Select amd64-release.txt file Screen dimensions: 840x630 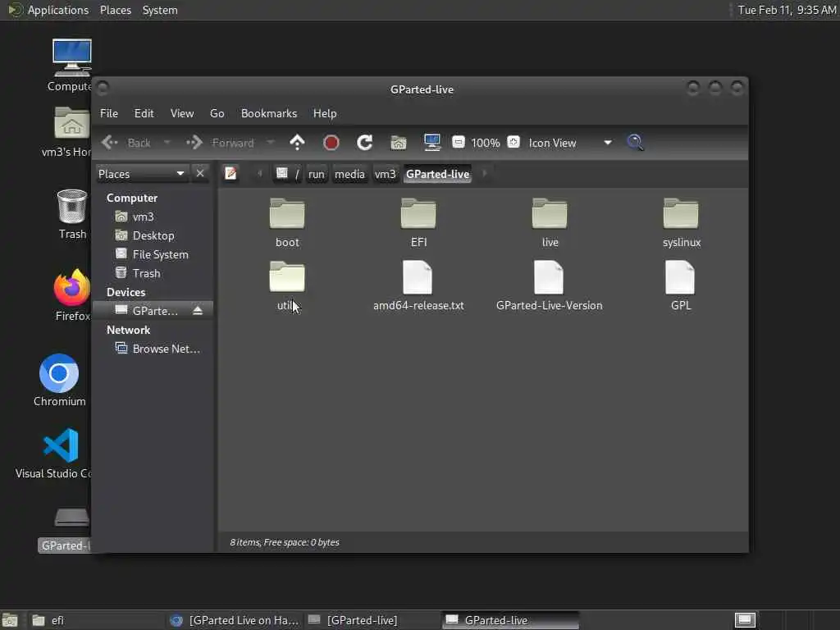click(x=418, y=286)
